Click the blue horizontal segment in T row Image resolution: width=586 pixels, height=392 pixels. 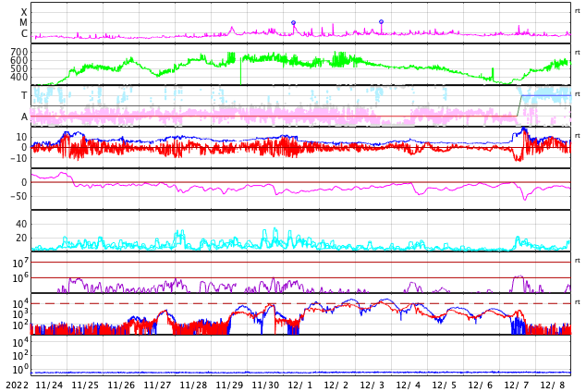pyautogui.click(x=546, y=95)
